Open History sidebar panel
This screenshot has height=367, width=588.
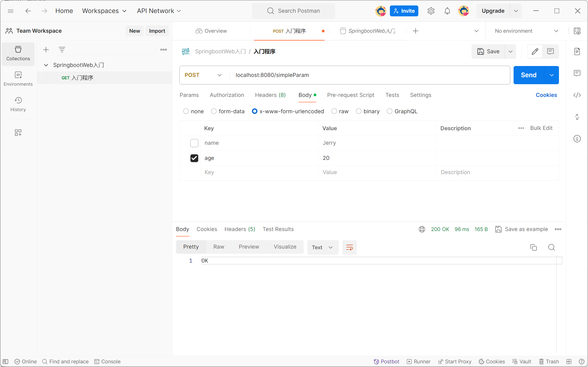(18, 104)
